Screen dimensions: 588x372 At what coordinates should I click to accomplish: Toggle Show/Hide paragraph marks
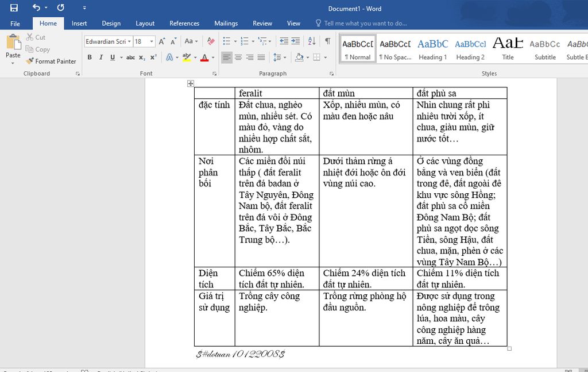[x=328, y=41]
